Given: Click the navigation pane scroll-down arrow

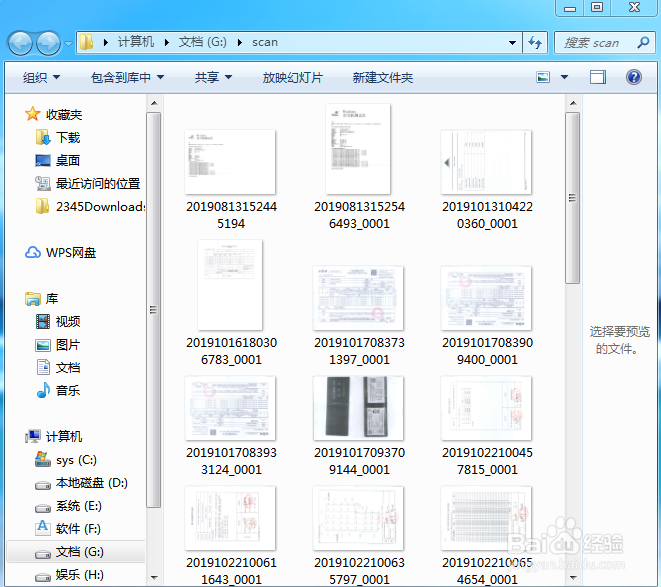Looking at the screenshot, I should tap(154, 577).
